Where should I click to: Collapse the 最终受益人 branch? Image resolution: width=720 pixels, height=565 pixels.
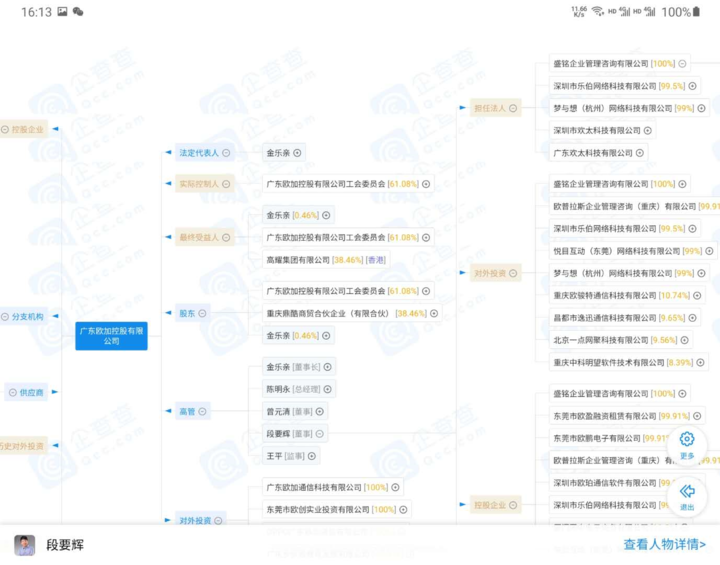(x=226, y=237)
